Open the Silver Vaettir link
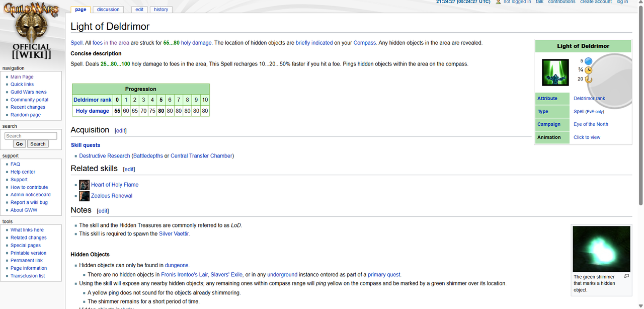Viewport: 644px width, 309px height. (x=174, y=234)
